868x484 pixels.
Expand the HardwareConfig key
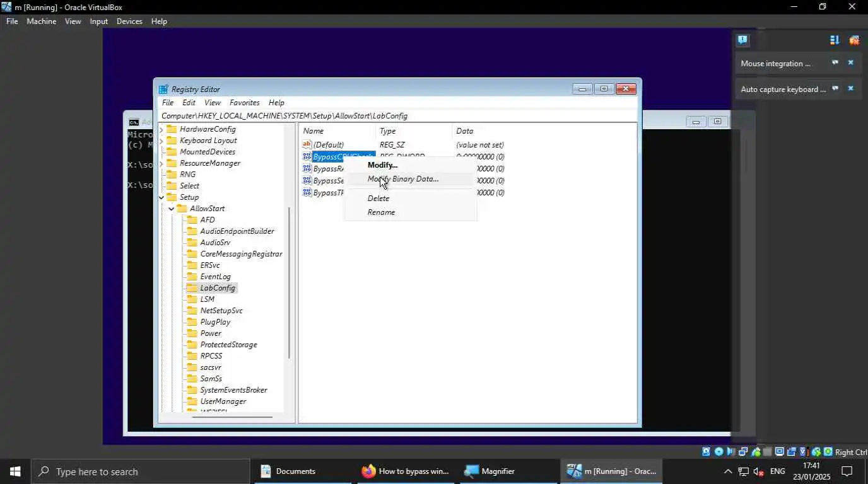coord(161,129)
